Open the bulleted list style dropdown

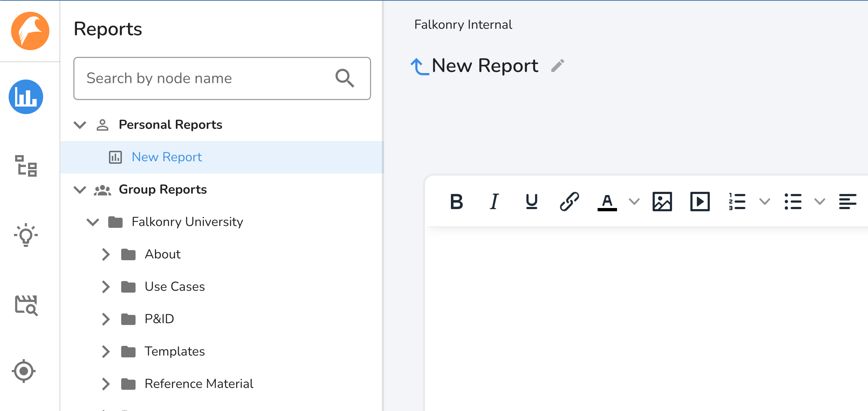820,202
